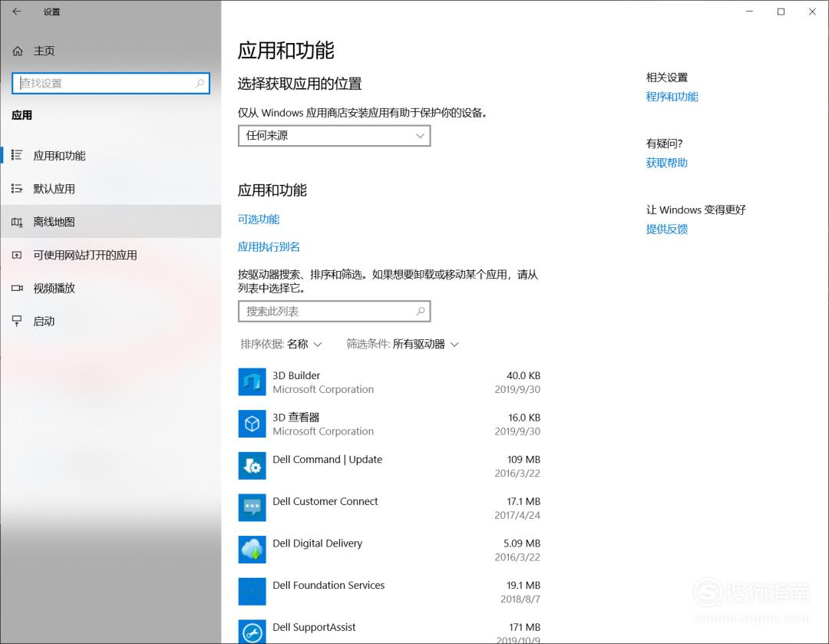Open the 排序依据: 名称 sort dropdown
The width and height of the screenshot is (829, 644).
coord(281,344)
